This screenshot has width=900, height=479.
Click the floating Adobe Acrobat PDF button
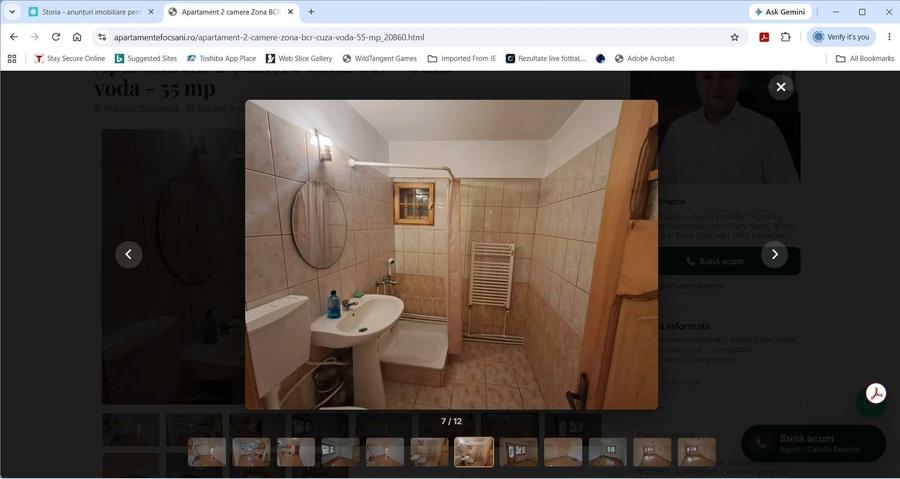(x=876, y=394)
